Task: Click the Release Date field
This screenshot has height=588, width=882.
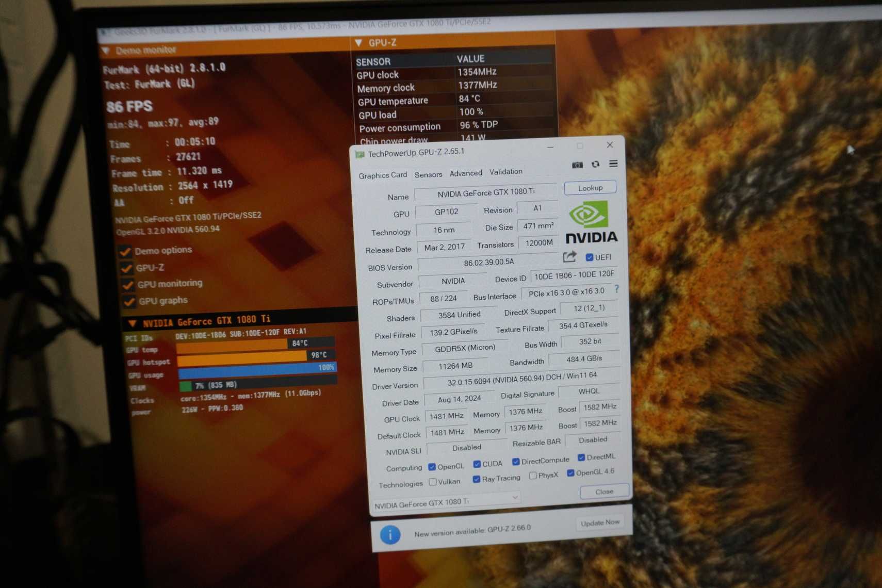Action: tap(444, 247)
